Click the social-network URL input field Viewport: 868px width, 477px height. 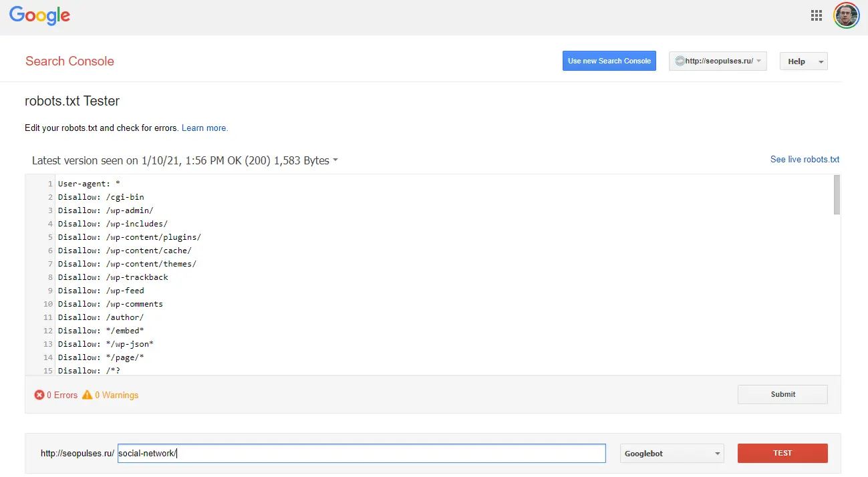[x=361, y=453]
